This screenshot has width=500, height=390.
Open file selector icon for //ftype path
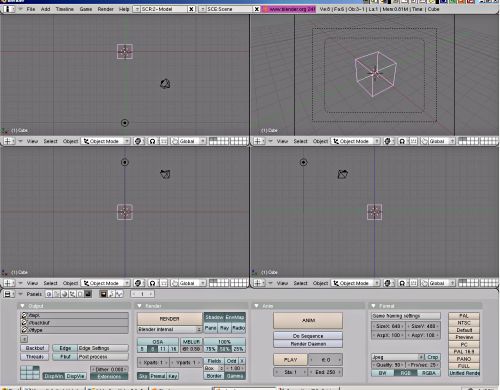(x=24, y=330)
